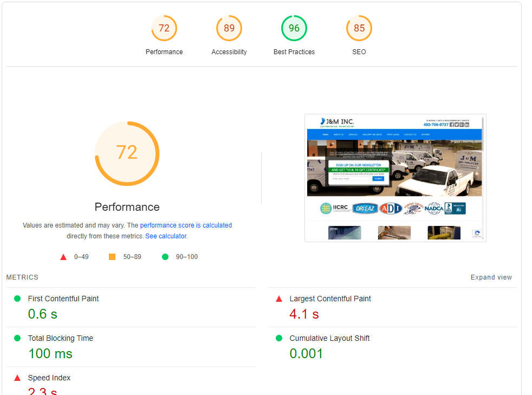Open the J&M Inc. page screenshot thumbnail
Screen dimensions: 532x395
point(395,178)
